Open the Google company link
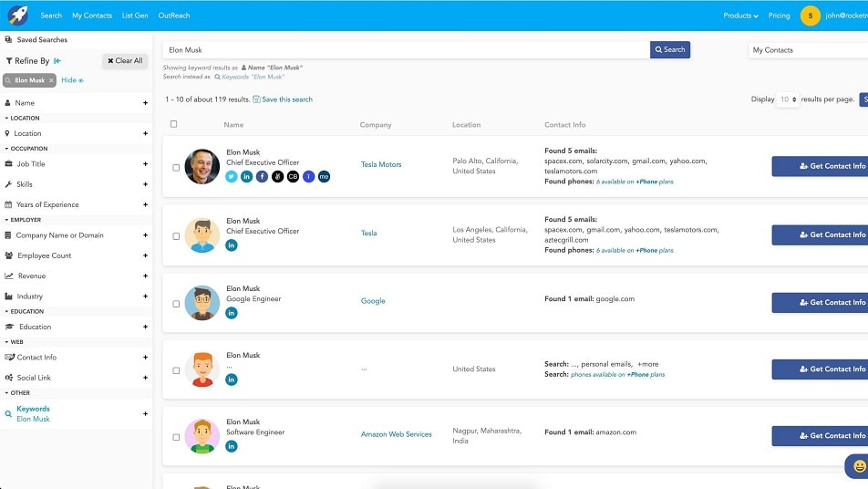The image size is (868, 489). [373, 301]
